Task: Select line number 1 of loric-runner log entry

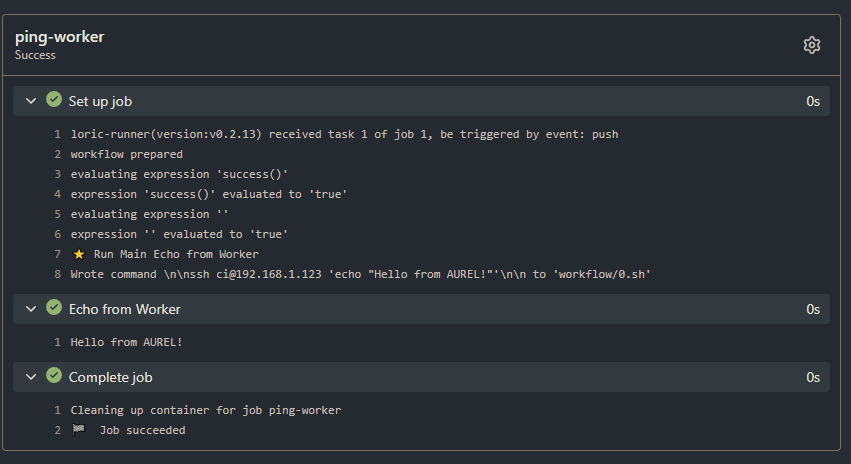Action: 58,134
